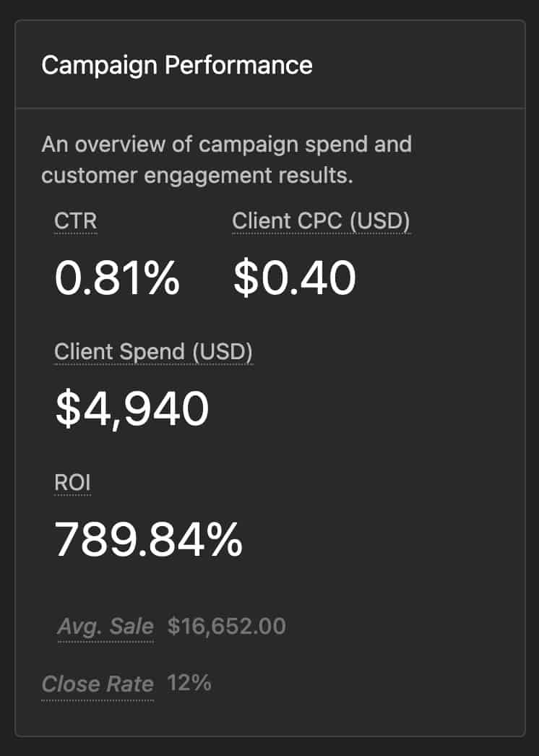Screen dimensions: 539x756
Task: Click the word Performance in the card title
Action: tap(239, 65)
